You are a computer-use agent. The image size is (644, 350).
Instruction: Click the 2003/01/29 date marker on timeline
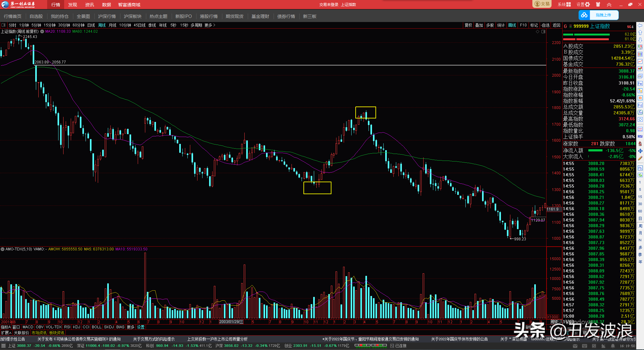click(x=231, y=322)
